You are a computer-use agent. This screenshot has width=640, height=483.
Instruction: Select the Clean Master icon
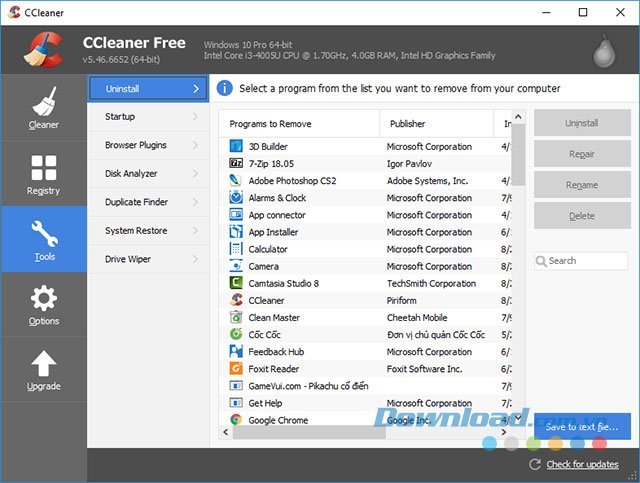(236, 317)
